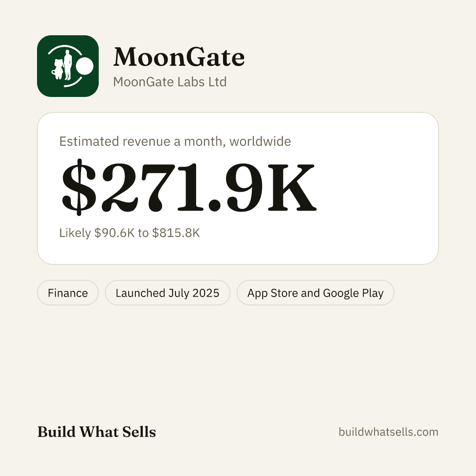Click the $271.9K revenue figure

tap(189, 187)
